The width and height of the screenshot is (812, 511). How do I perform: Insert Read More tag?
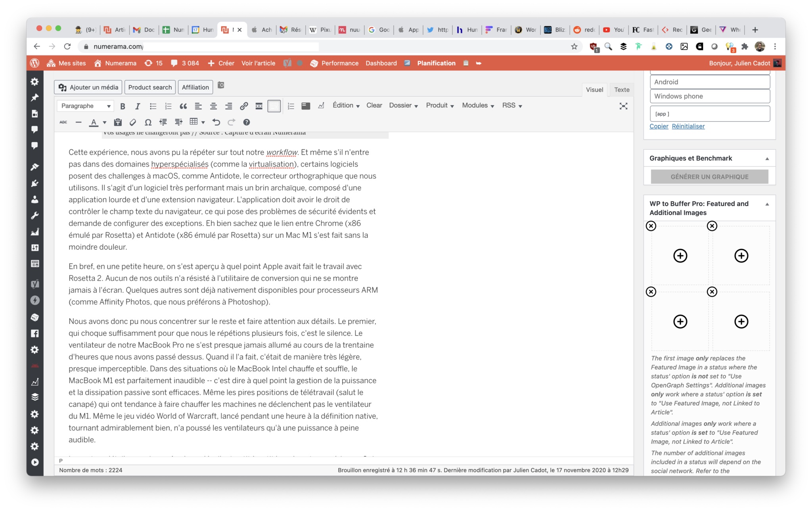point(259,106)
